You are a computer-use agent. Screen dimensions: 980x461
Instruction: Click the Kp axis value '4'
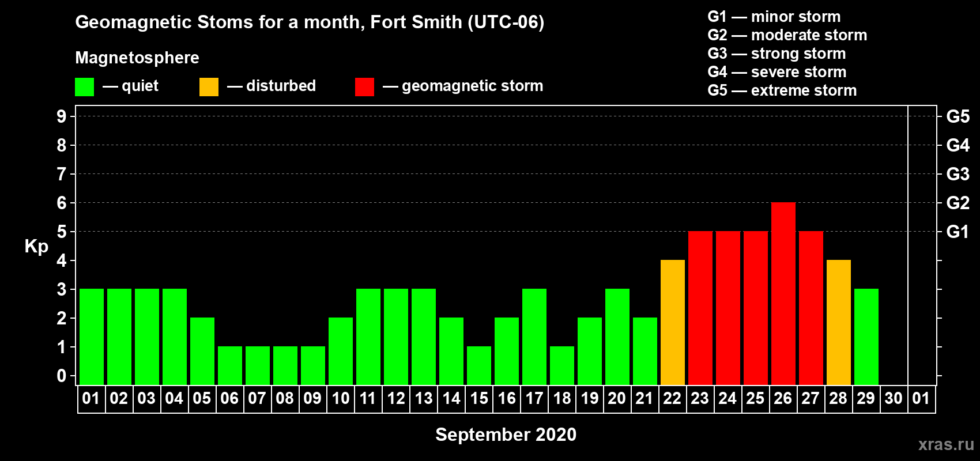click(62, 260)
